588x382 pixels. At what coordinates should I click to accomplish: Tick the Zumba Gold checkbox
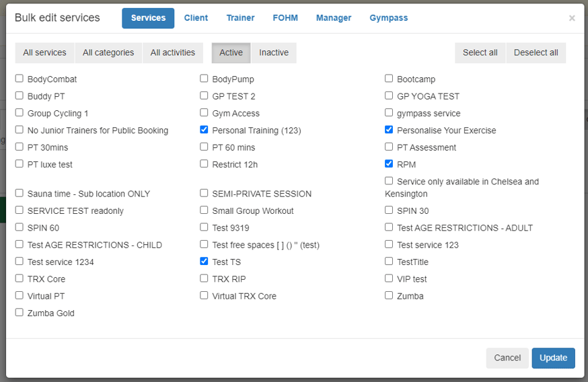[19, 312]
